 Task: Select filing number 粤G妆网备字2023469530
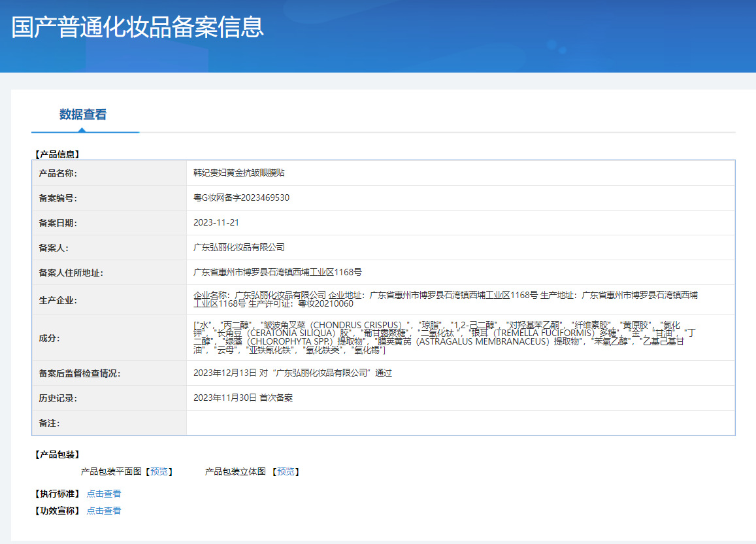[241, 197]
